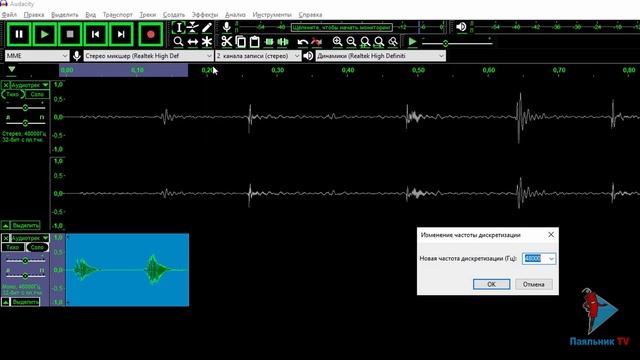Select the Envelope tool

click(193, 27)
